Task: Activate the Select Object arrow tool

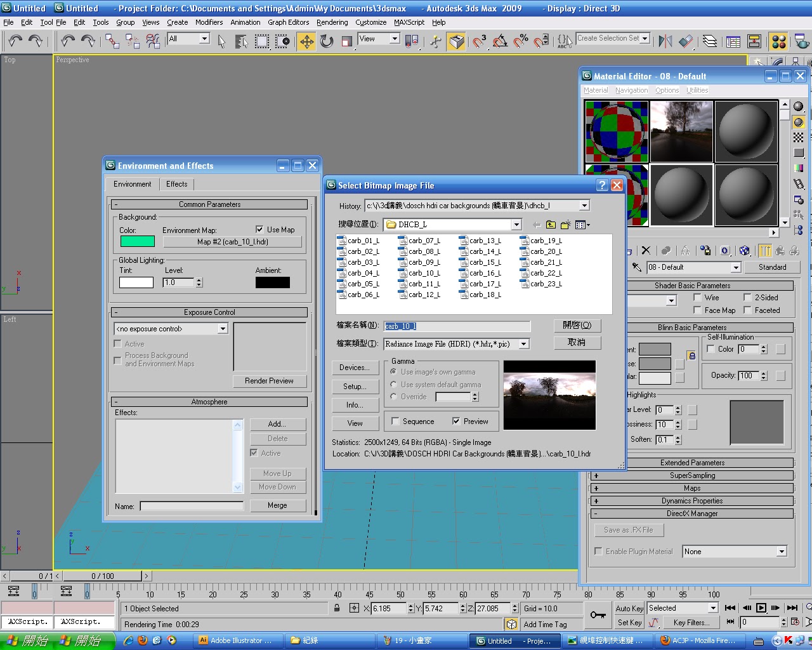Action: point(221,41)
